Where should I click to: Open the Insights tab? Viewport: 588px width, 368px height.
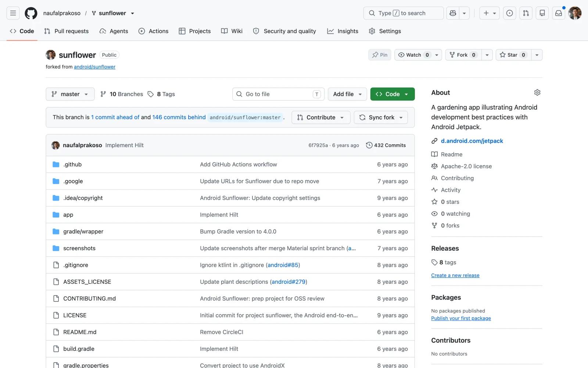point(343,31)
